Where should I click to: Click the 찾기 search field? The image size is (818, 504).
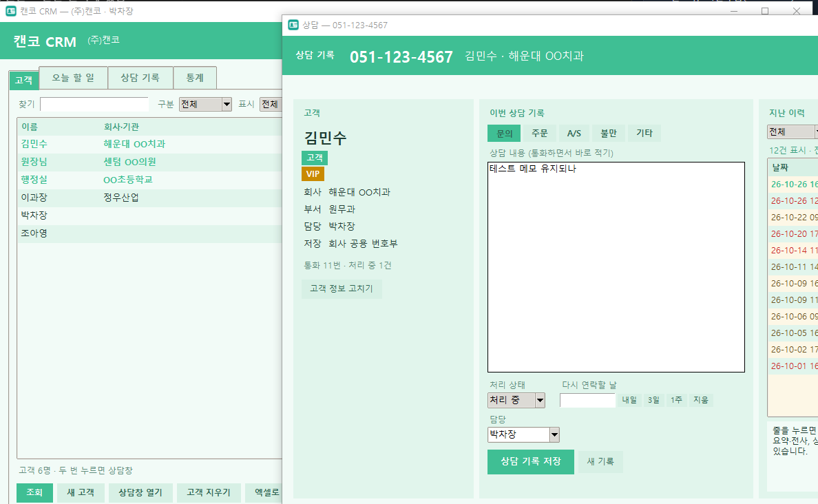click(94, 105)
